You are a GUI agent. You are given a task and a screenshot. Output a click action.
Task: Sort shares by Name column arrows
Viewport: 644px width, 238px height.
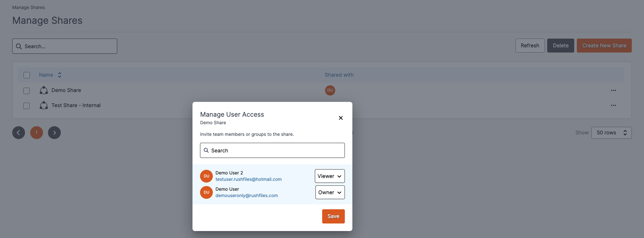click(x=60, y=75)
